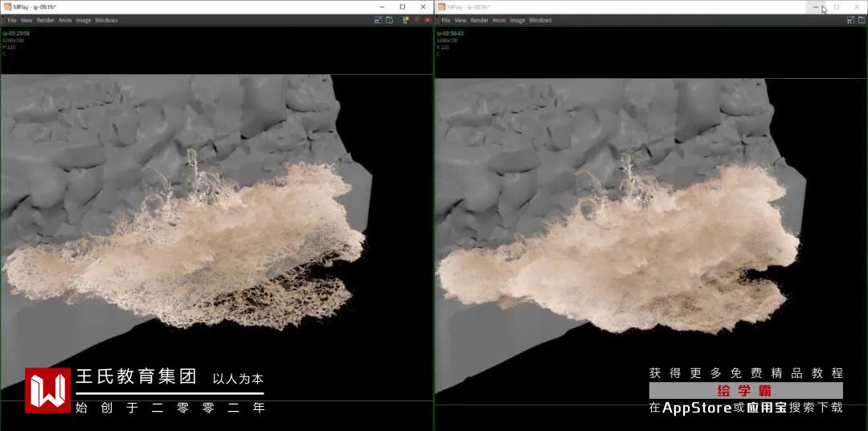The height and width of the screenshot is (431, 868).
Task: Maximize the left MPlay window
Action: 403,6
